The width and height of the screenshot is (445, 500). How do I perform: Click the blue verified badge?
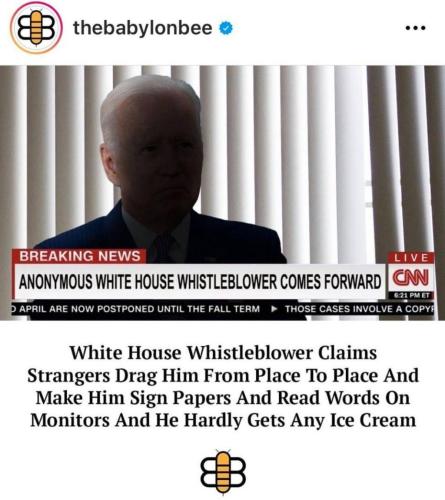pyautogui.click(x=226, y=28)
